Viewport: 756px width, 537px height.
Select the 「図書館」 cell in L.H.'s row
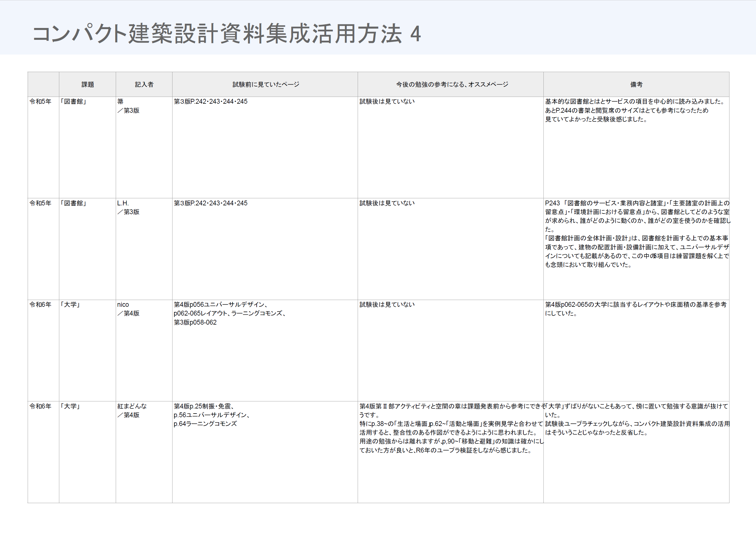[73, 203]
